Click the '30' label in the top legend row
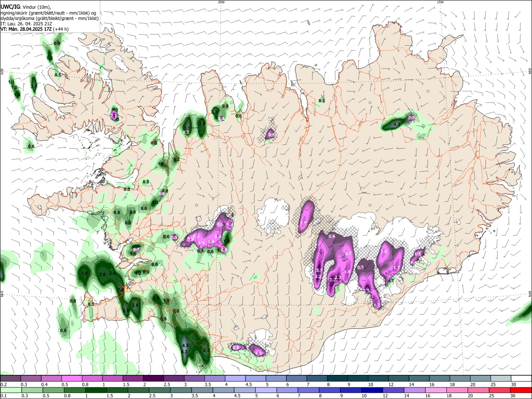 click(513, 384)
